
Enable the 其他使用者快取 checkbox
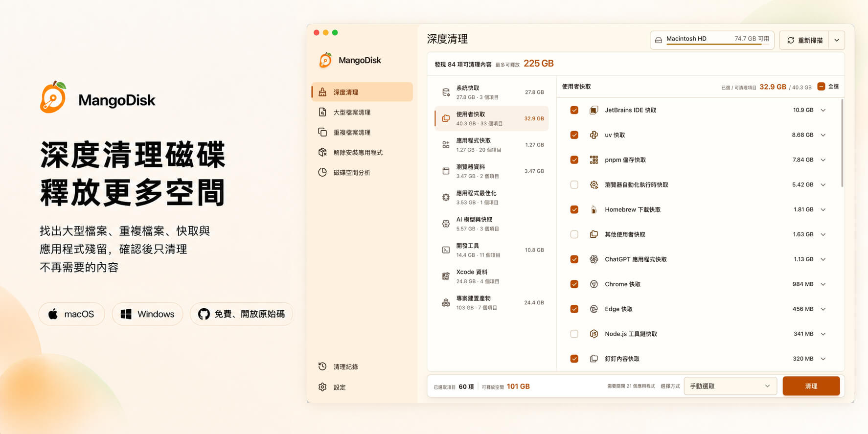pyautogui.click(x=574, y=234)
